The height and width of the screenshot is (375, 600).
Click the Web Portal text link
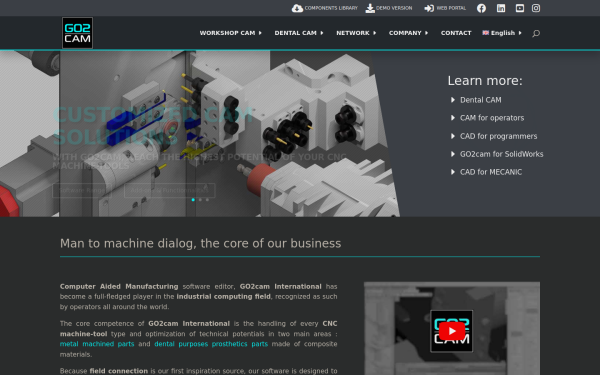tap(451, 8)
